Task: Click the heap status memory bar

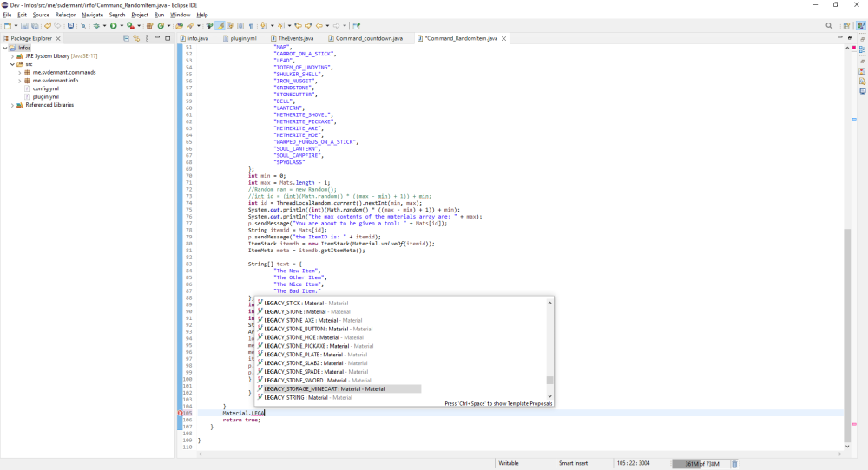Action: 700,464
